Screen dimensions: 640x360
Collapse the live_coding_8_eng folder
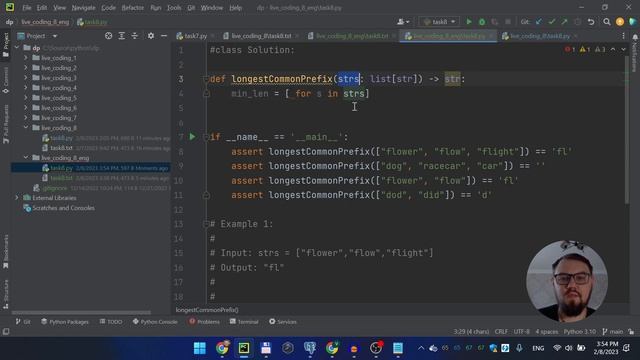(26, 158)
